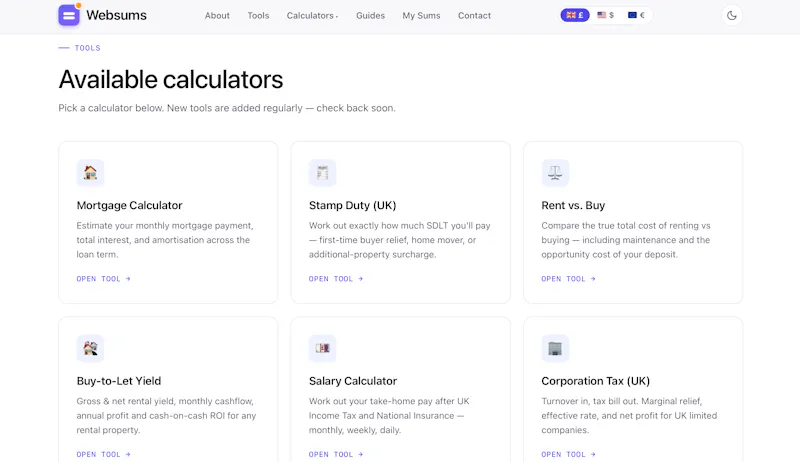Click Open Tool under Salary Calculator
The image size is (800, 462).
click(336, 454)
